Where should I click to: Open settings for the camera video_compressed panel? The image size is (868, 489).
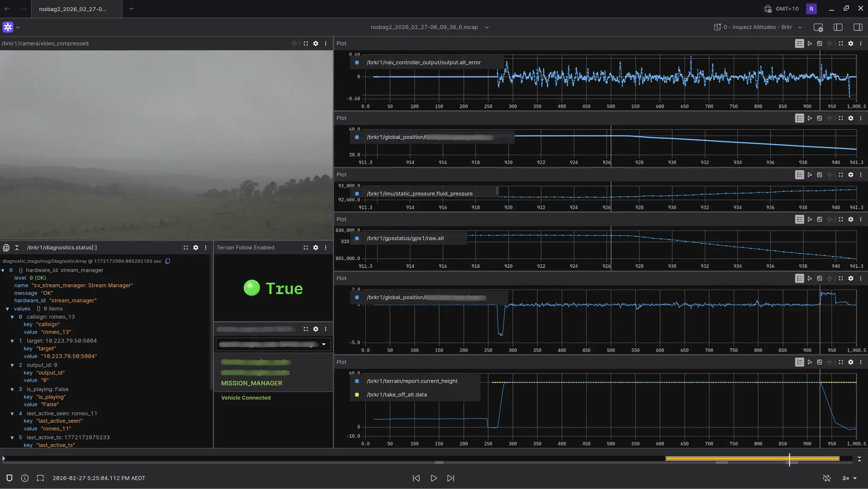coord(316,44)
